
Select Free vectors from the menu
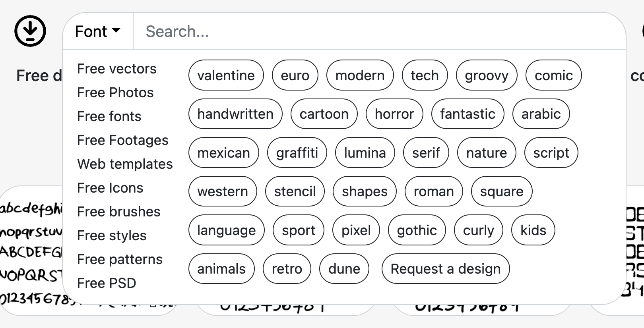click(116, 69)
